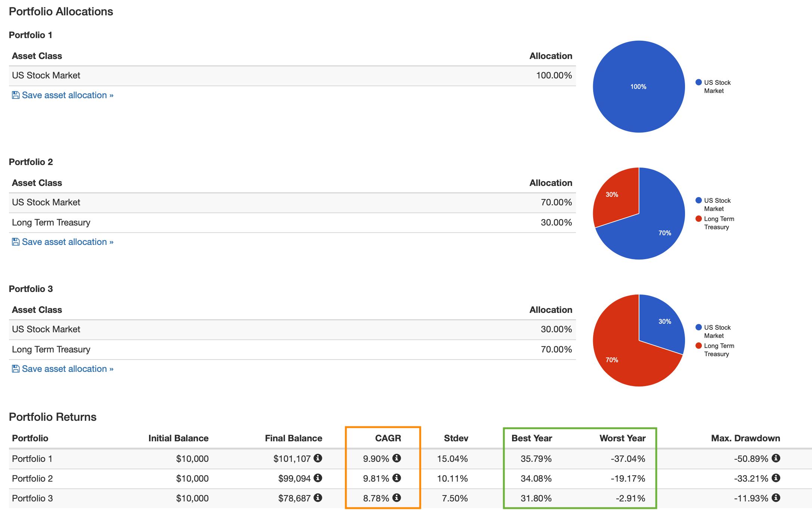Click info icon next to 9.81% CAGR
Viewport: 812px width, 510px height.
pyautogui.click(x=397, y=478)
